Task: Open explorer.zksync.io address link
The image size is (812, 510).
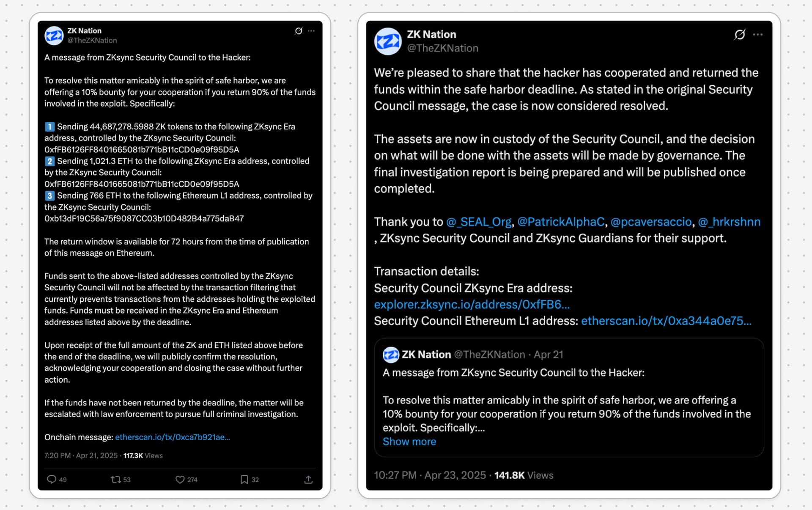Action: coord(472,304)
